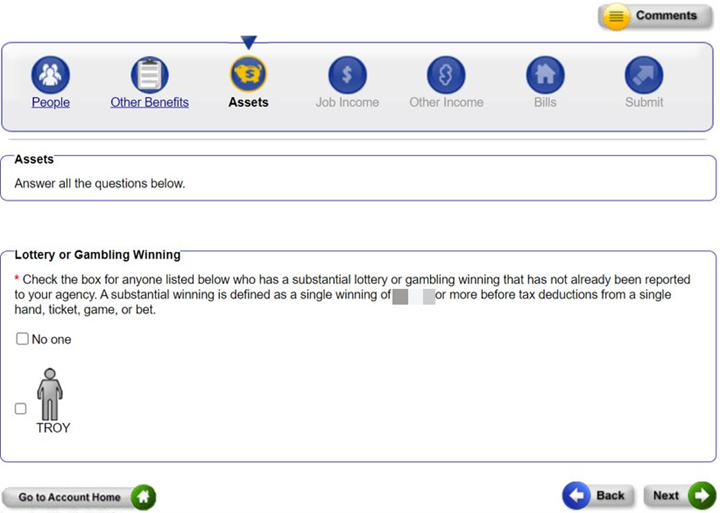Open the Other Benefits link
Image resolution: width=720 pixels, height=513 pixels.
coord(149,102)
